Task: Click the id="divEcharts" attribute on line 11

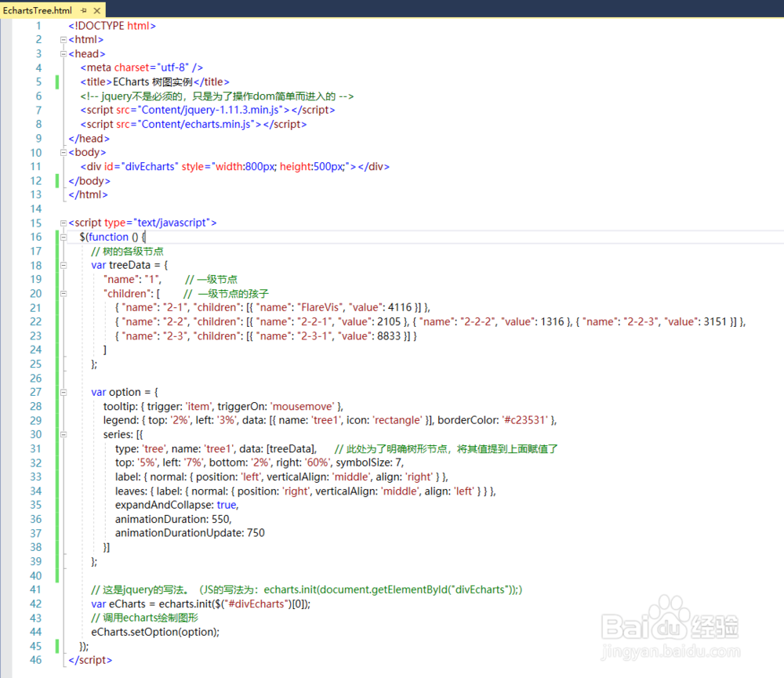Action: tap(141, 166)
